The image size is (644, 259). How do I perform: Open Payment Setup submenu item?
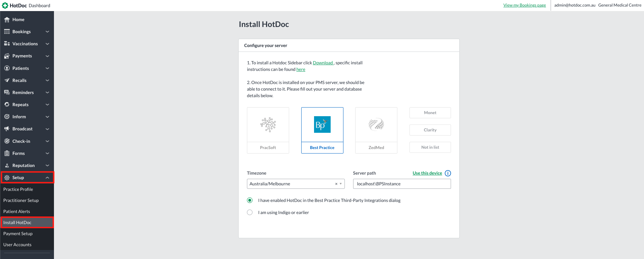pos(27,234)
